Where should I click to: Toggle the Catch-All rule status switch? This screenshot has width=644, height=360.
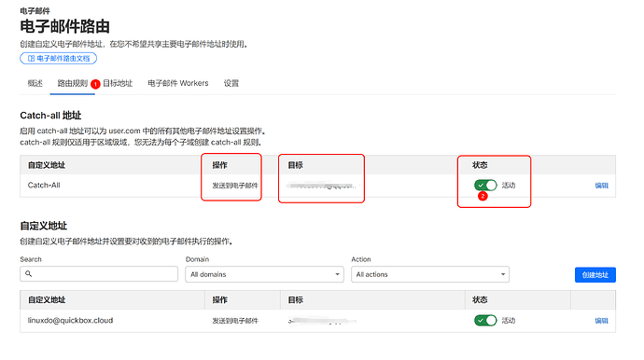coord(485,186)
